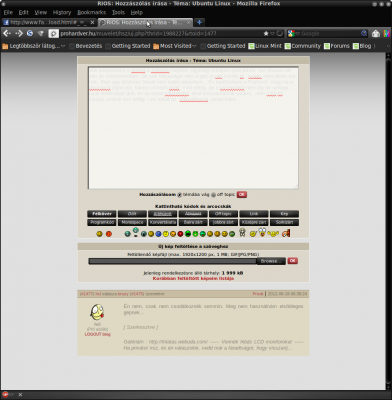The width and height of the screenshot is (392, 400).
Task: Click the Home icon in the navigation toolbar
Action: 376,33
